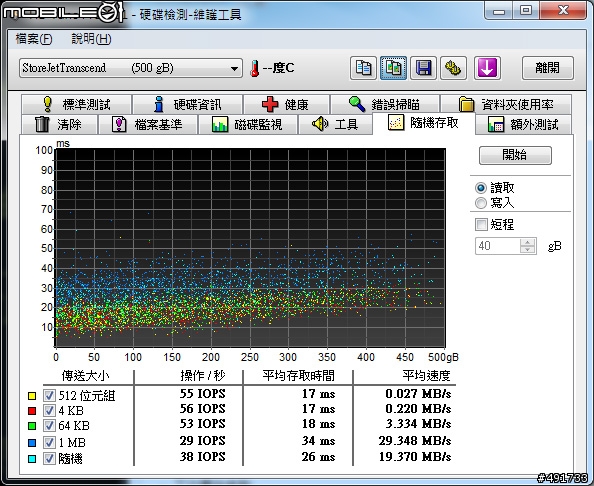Click the thermometer temperature icon
Screen dimensions: 594x486
click(x=255, y=69)
